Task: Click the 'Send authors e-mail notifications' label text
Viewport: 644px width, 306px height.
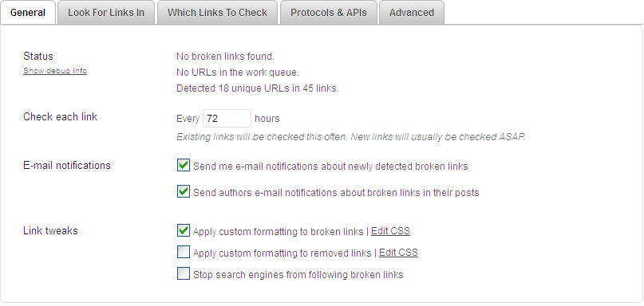Action: (336, 193)
